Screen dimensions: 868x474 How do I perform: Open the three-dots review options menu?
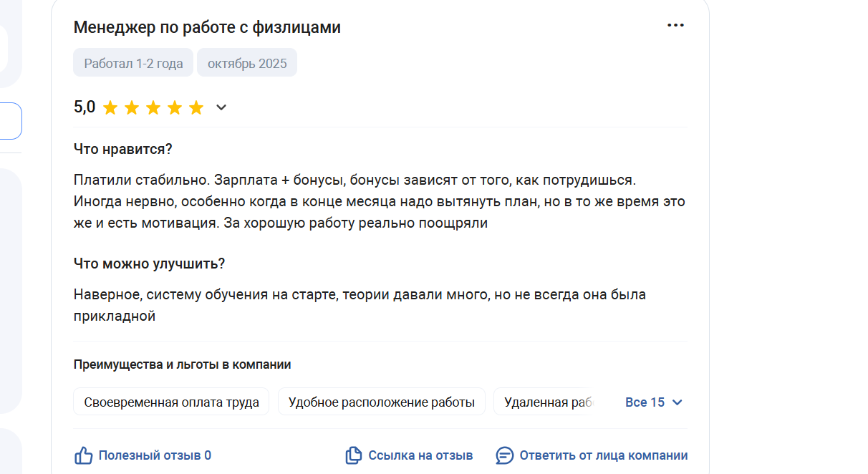tap(675, 26)
